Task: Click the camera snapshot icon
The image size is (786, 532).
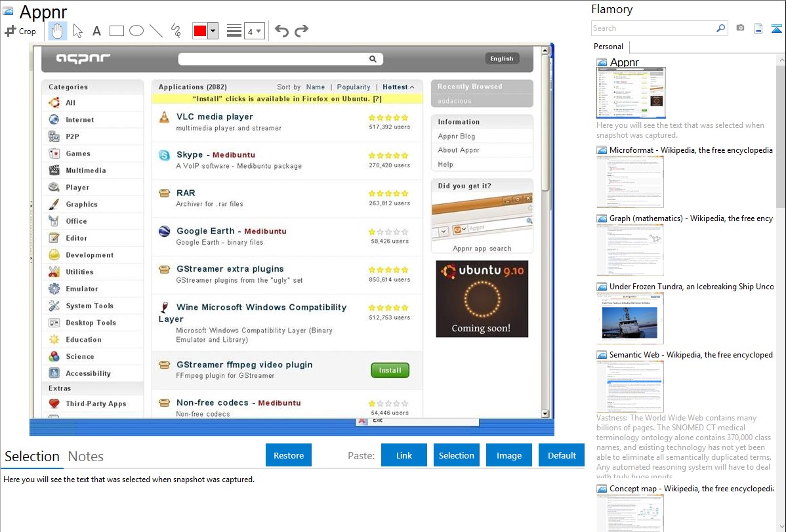Action: (740, 28)
